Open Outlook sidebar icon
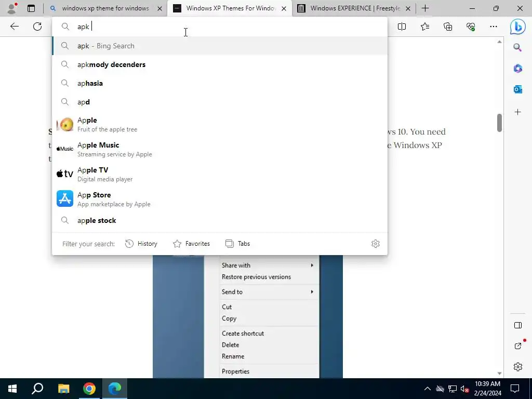Image resolution: width=532 pixels, height=399 pixels. 517,89
